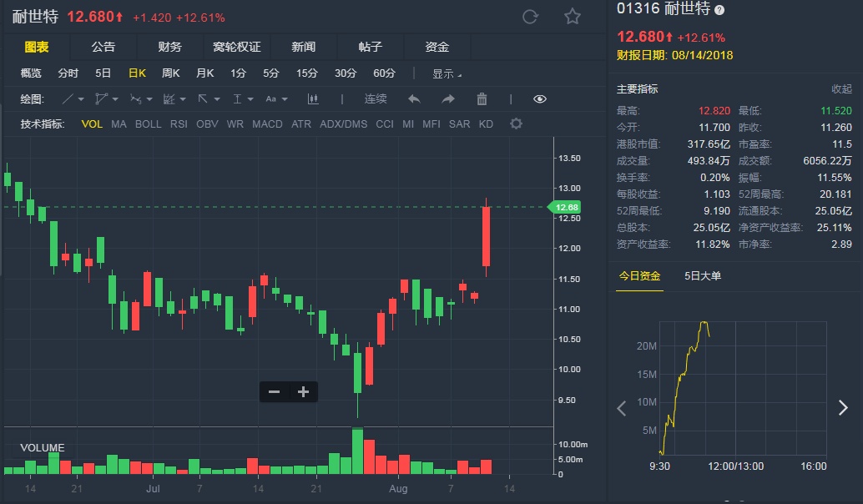This screenshot has width=863, height=504.
Task: Switch to the 财务 tab
Action: tap(169, 47)
